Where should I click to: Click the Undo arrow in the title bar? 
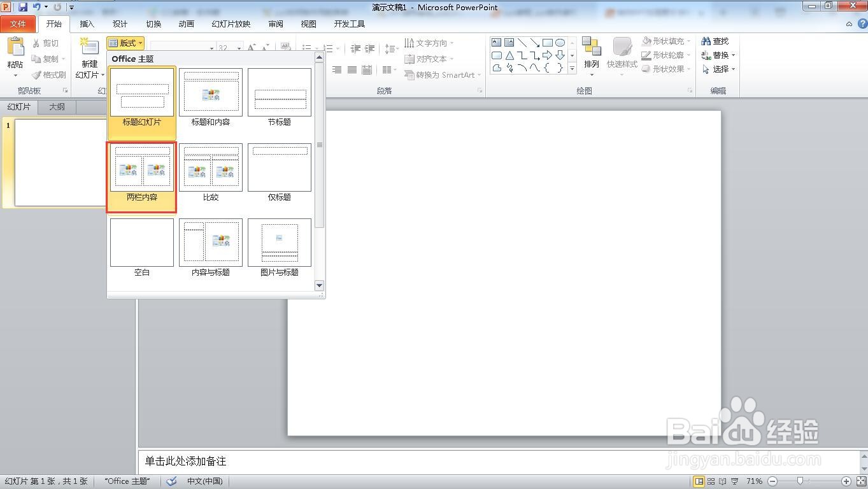click(x=37, y=7)
